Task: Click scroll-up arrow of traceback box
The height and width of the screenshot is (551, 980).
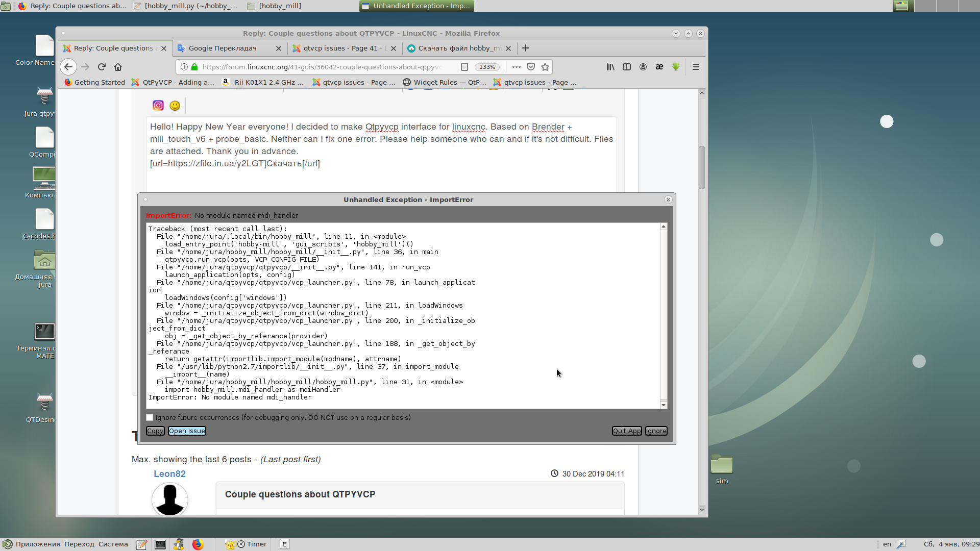Action: click(664, 227)
